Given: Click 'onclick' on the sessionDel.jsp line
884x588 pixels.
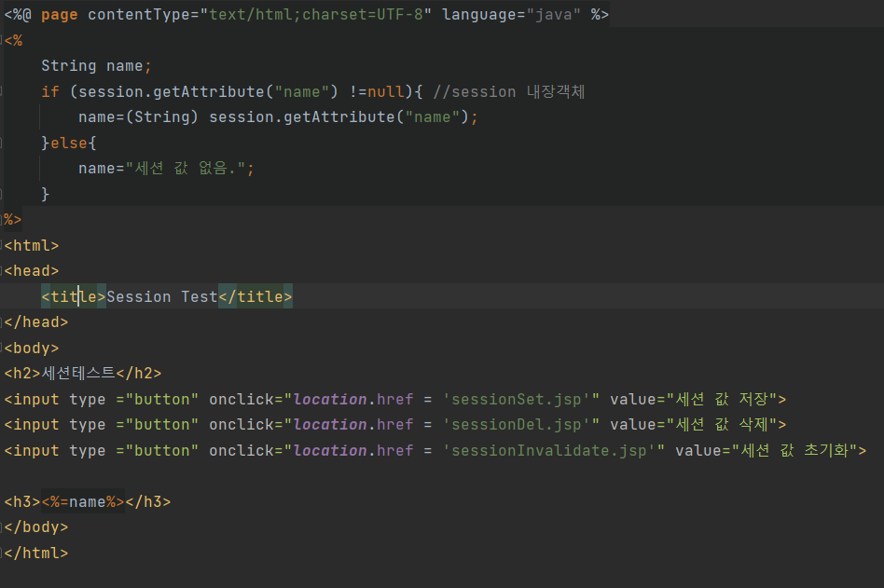Looking at the screenshot, I should click(242, 425).
